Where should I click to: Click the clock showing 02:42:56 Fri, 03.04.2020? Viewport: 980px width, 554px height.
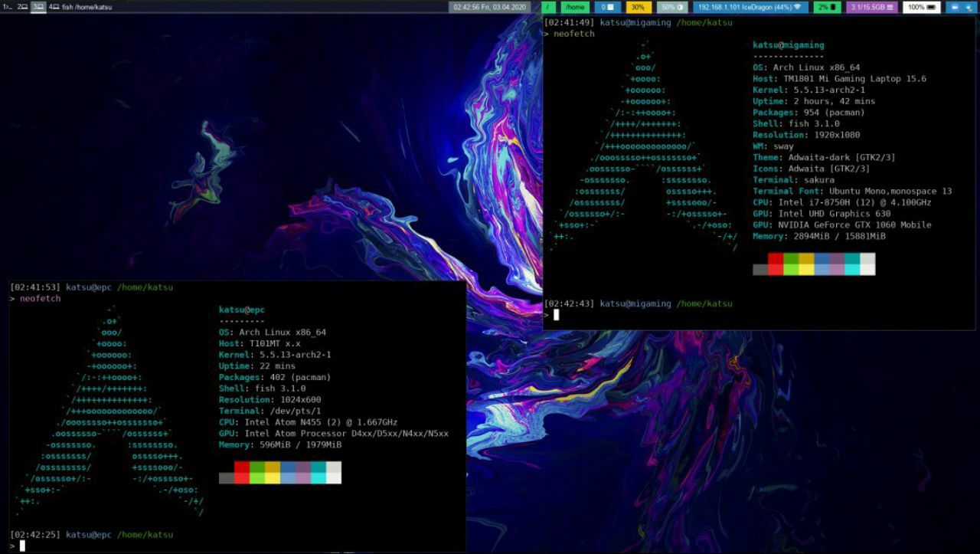(x=490, y=7)
